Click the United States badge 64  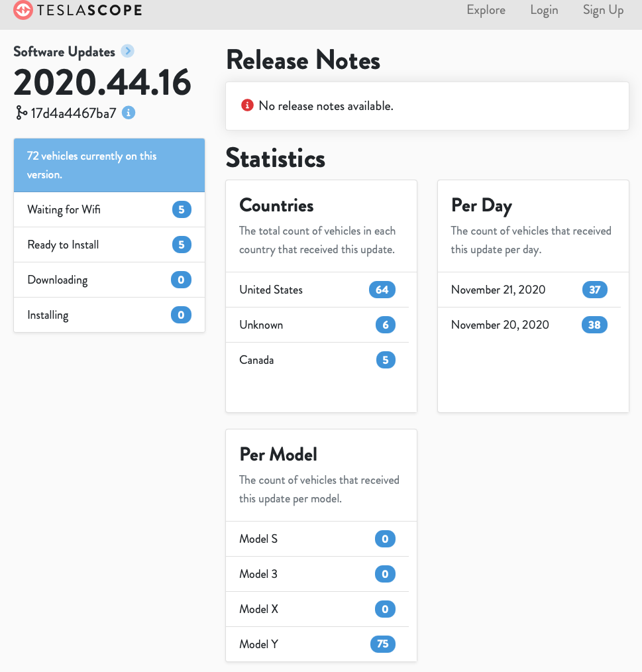click(x=382, y=290)
